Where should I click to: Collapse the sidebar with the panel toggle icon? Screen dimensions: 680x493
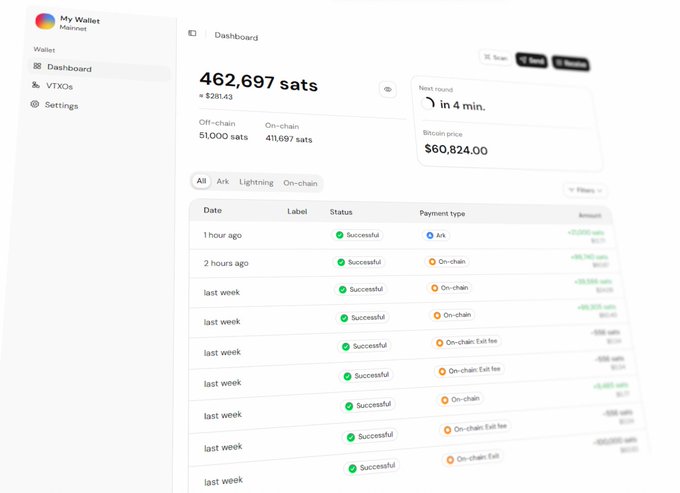(192, 33)
